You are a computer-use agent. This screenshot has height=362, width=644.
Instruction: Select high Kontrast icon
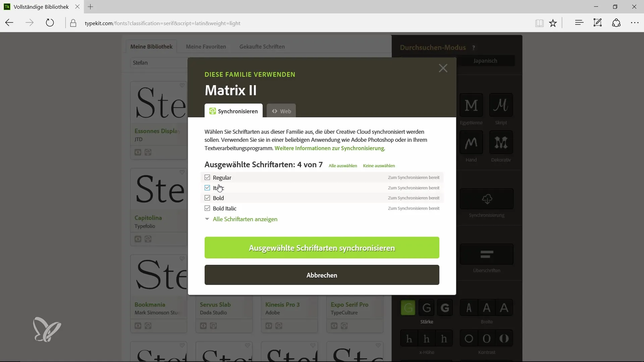click(504, 339)
